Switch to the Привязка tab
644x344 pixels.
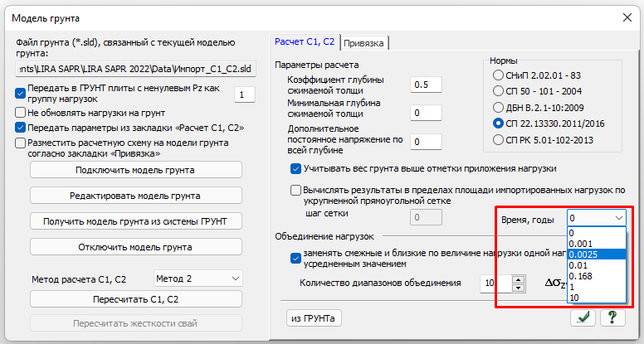tap(364, 42)
